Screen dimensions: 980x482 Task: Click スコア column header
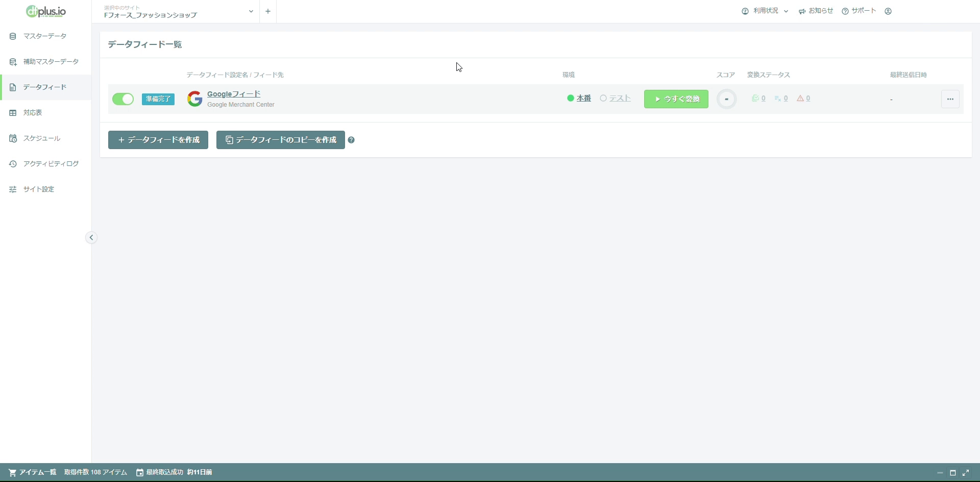click(x=726, y=75)
